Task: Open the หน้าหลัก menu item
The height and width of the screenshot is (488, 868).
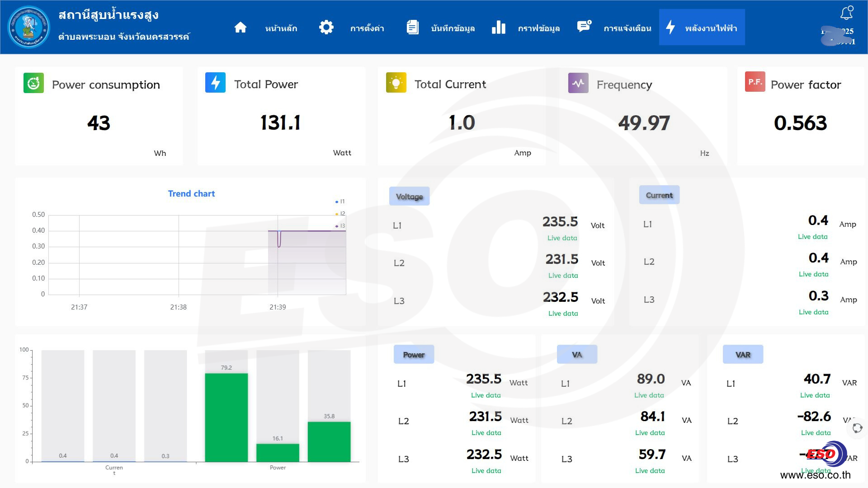Action: pos(281,28)
